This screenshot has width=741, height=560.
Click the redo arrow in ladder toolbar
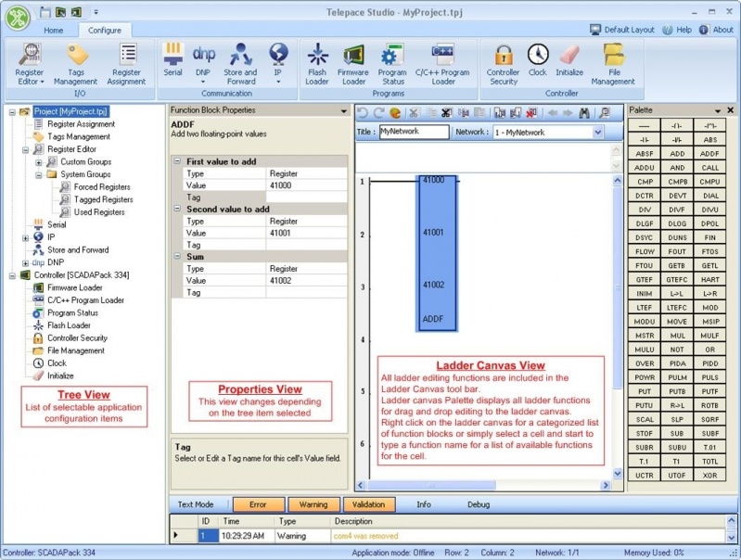[378, 113]
